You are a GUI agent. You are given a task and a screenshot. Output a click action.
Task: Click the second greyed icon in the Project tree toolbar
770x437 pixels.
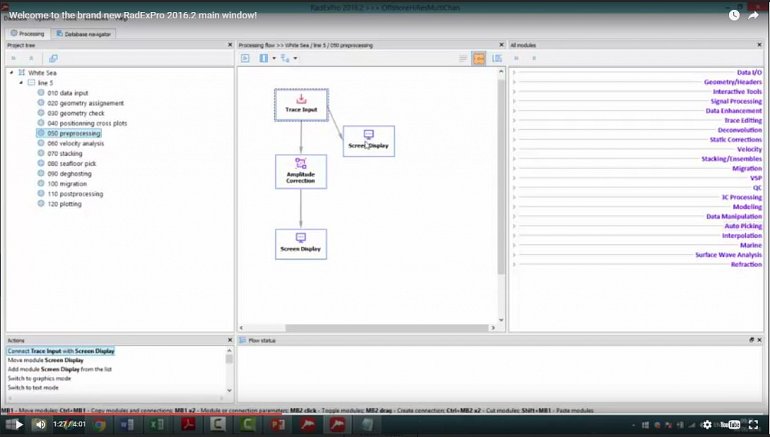(x=31, y=58)
